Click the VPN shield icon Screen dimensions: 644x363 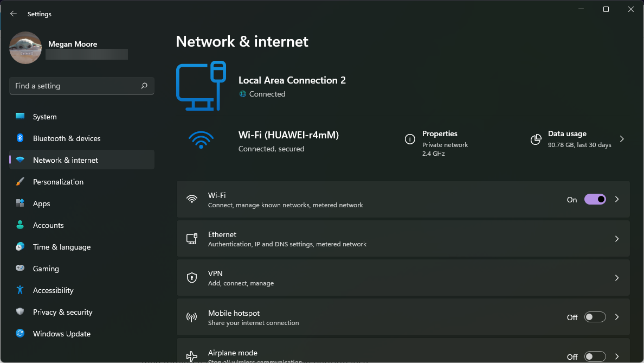192,277
